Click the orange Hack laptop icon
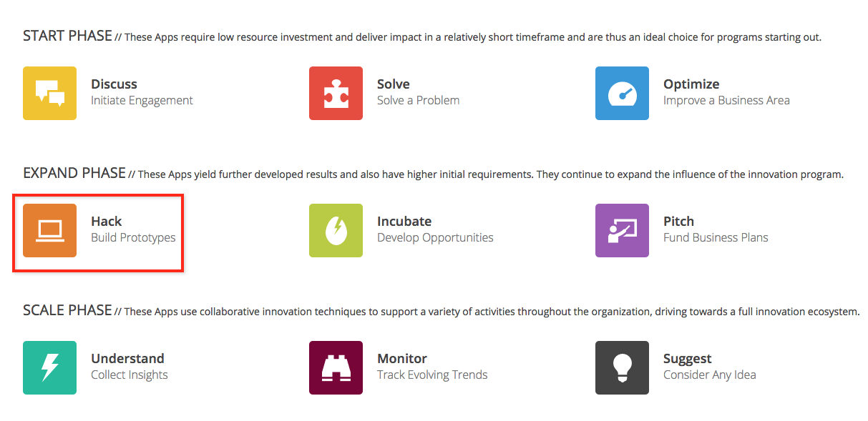 point(49,230)
